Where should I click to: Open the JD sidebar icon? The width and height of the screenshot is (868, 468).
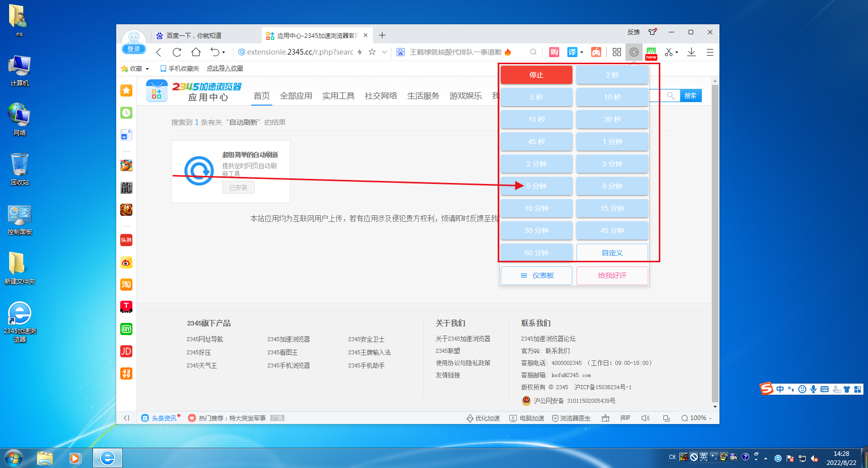tap(126, 351)
